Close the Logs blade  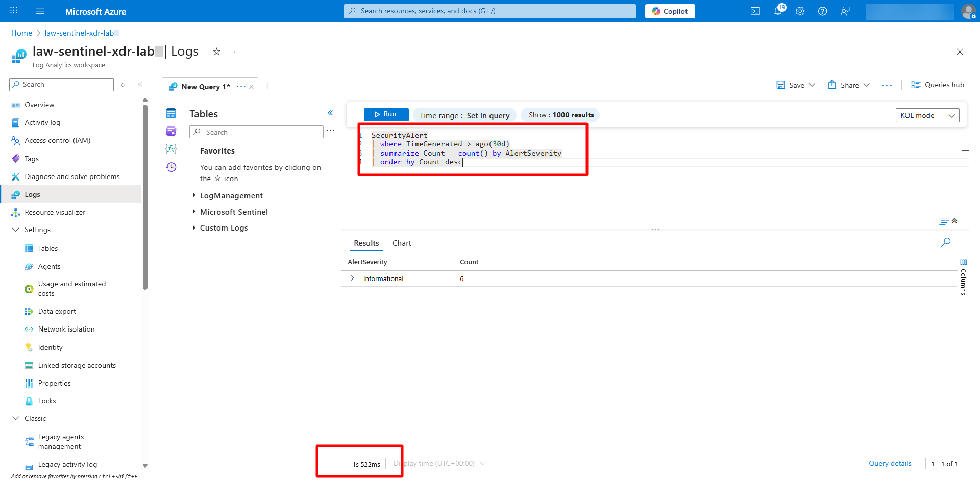pyautogui.click(x=960, y=52)
